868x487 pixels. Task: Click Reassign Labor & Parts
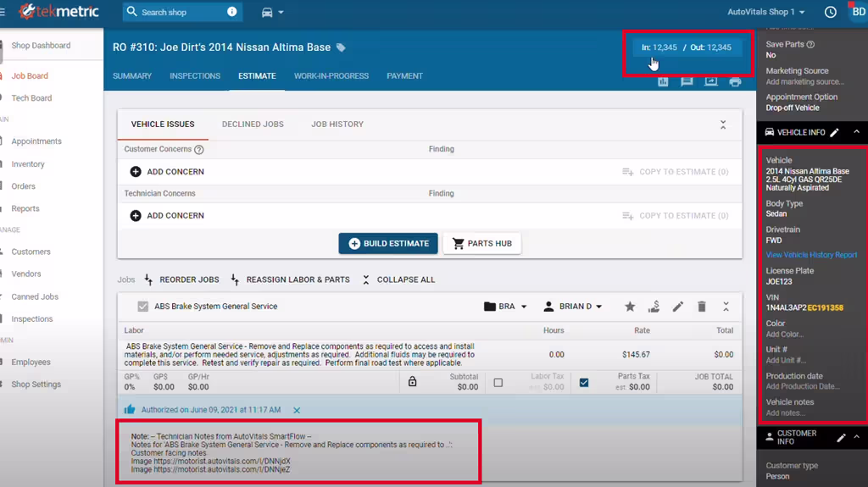point(290,279)
